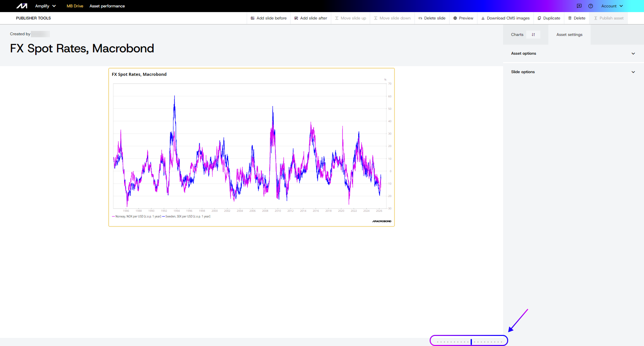
Task: Switch to the Asset settings tab
Action: point(569,35)
